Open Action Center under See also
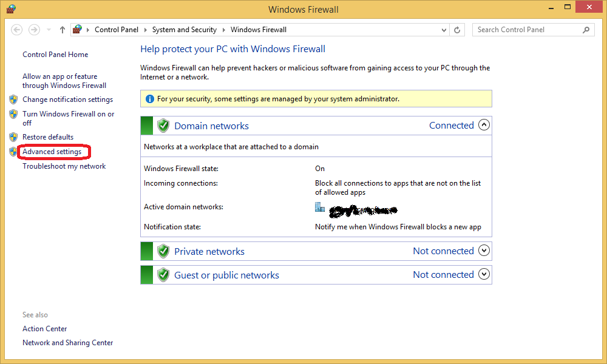The height and width of the screenshot is (364, 607). point(44,329)
